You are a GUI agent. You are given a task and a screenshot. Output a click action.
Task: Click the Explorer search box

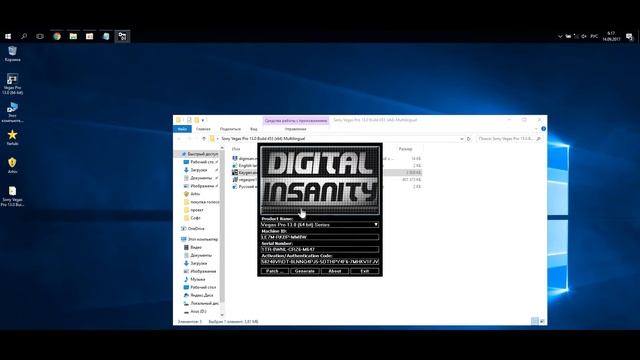point(509,139)
